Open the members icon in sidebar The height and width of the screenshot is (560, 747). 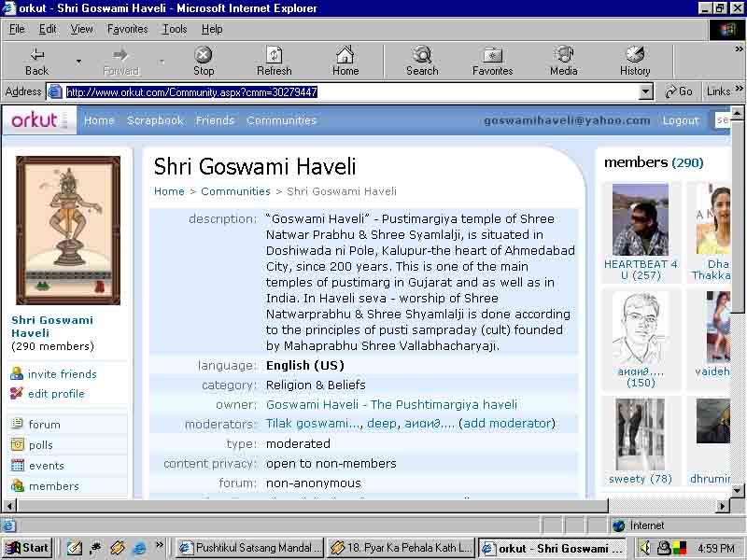[x=17, y=485]
